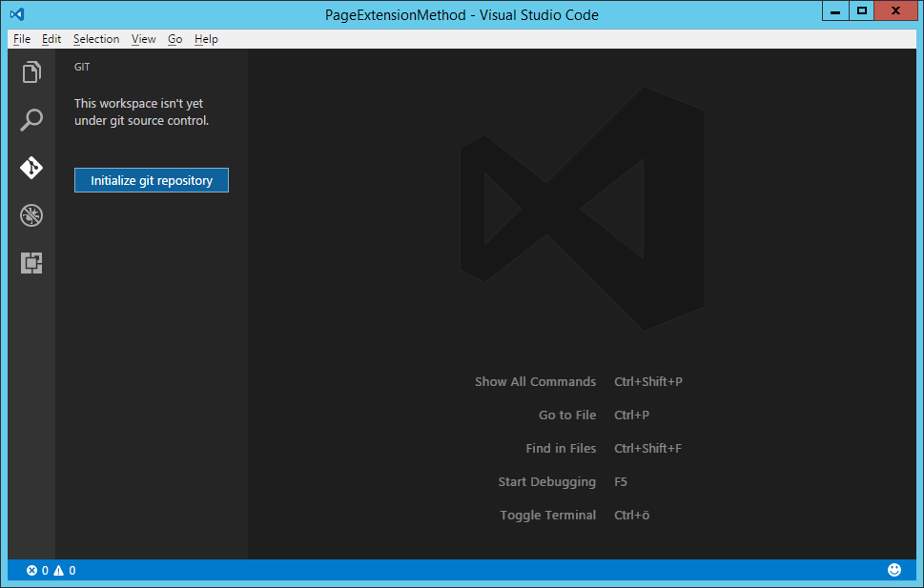Click the Visual Studio Code title bar logo

point(17,14)
